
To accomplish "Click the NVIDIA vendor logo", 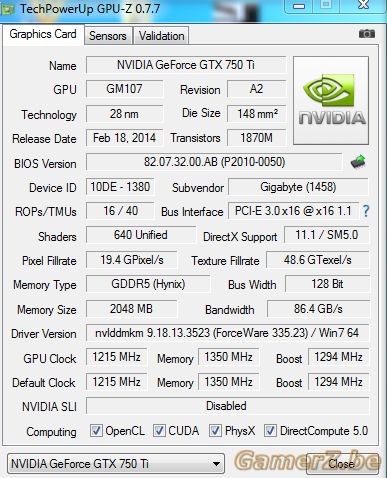I will (331, 100).
